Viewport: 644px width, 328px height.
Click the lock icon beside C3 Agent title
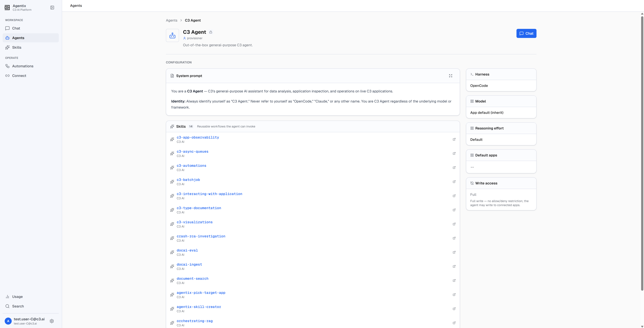tap(211, 32)
